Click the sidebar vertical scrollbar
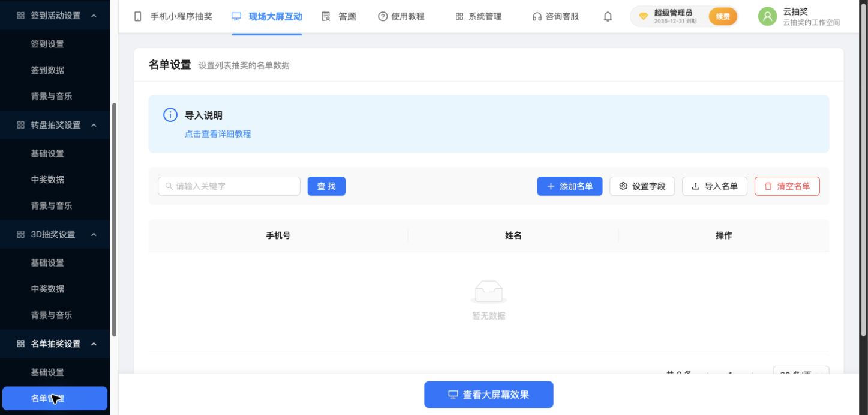This screenshot has height=415, width=868. point(114,219)
